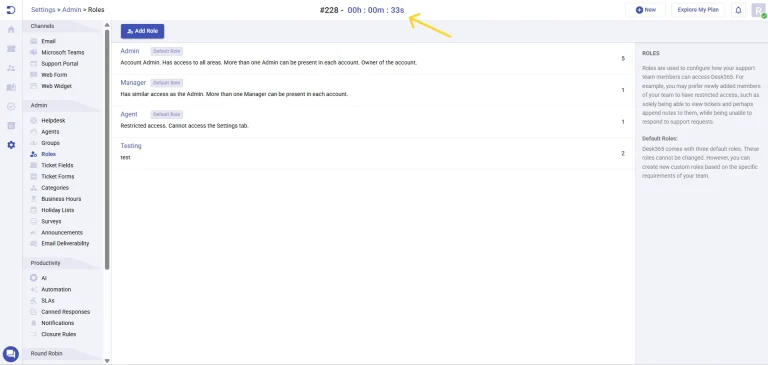Image resolution: width=768 pixels, height=365 pixels.
Task: Open the Manager role
Action: tap(133, 83)
